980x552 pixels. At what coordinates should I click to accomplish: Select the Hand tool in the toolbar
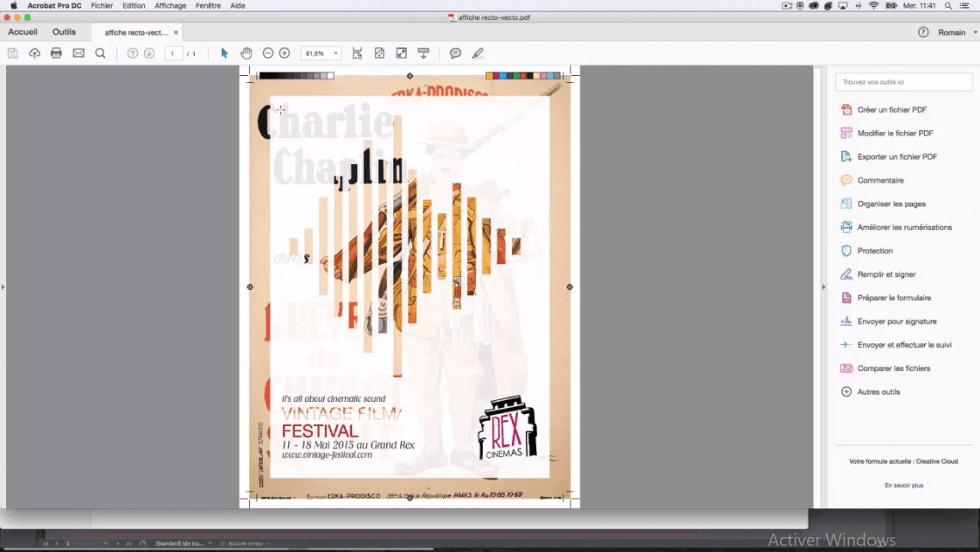pyautogui.click(x=245, y=52)
